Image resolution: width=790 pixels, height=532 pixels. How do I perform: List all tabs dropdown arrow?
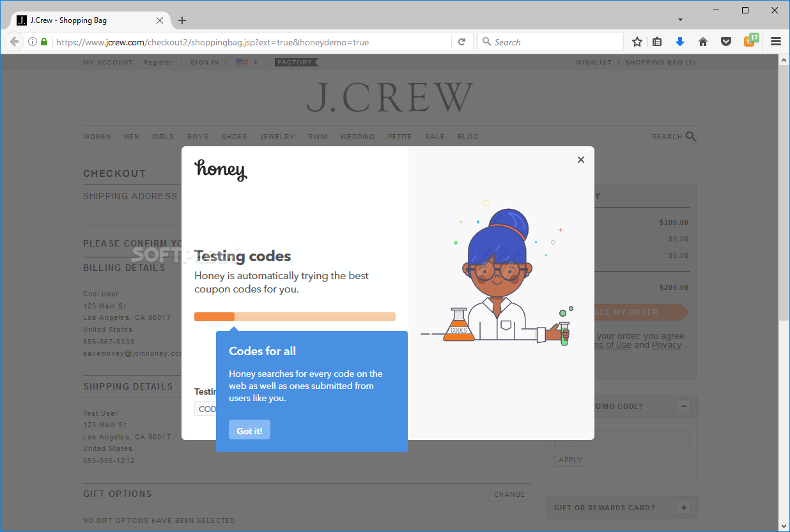pos(681,20)
